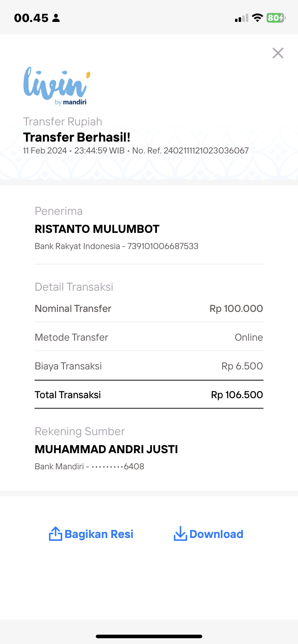
Task: Tap the Biaya Transaksi Rp 6.500 value
Action: 242,366
